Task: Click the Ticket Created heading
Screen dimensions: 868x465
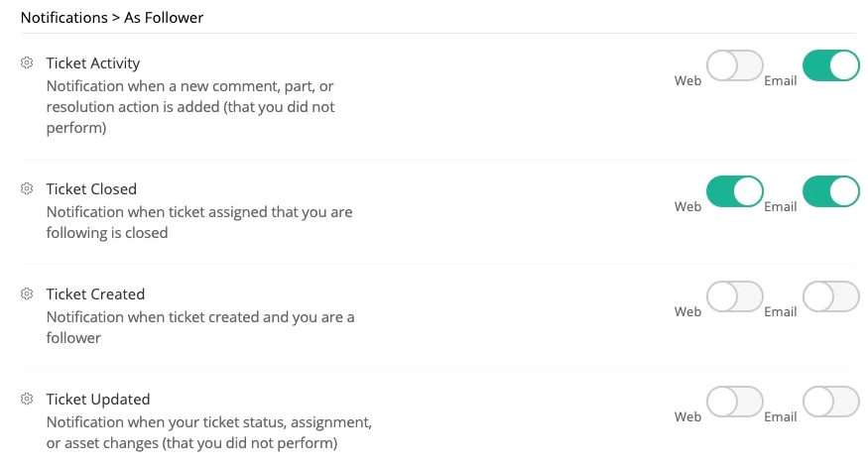Action: [x=95, y=293]
